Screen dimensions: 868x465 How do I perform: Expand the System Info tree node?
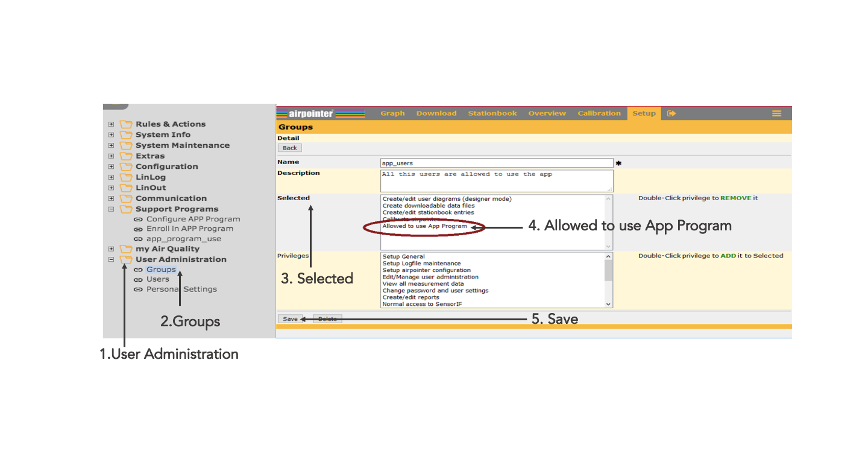(111, 135)
